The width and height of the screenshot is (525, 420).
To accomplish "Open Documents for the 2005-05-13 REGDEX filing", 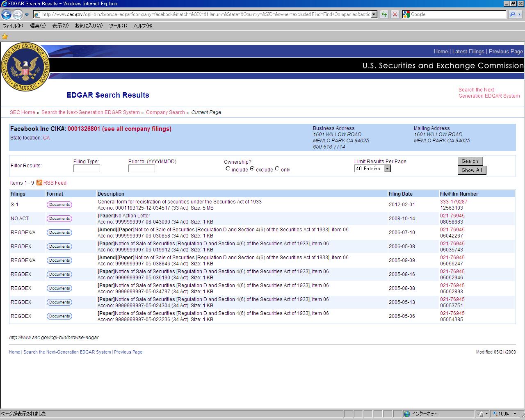I will tap(59, 302).
